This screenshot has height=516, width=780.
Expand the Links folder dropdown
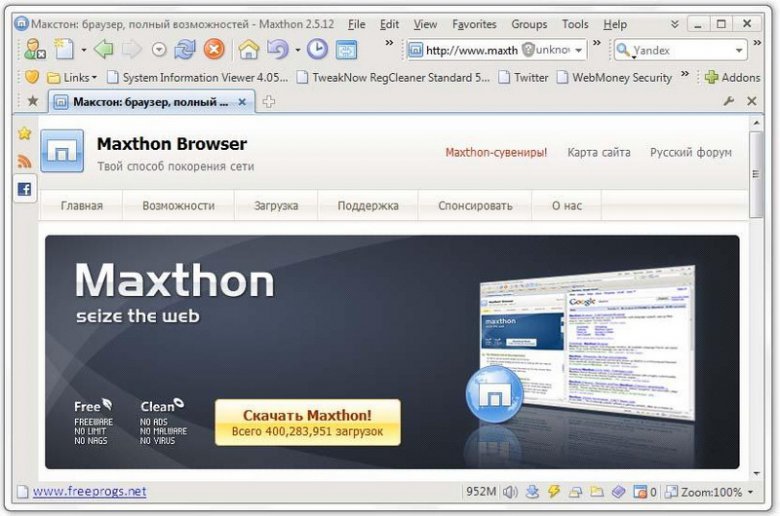pos(94,77)
